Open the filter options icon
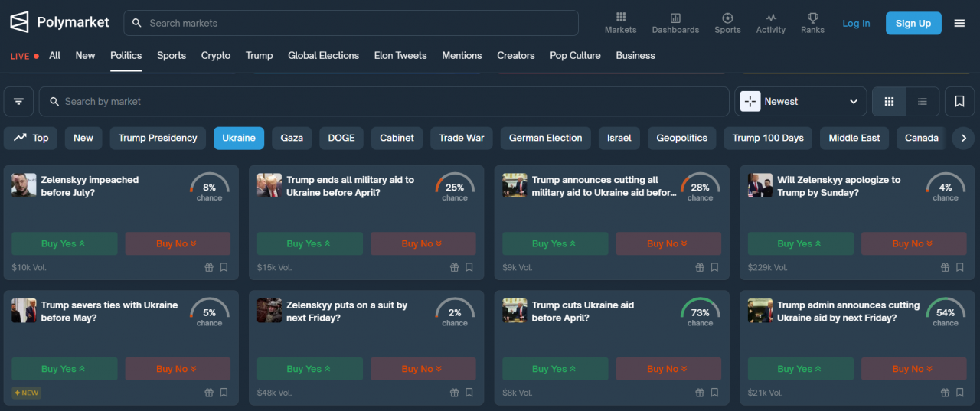 (18, 101)
